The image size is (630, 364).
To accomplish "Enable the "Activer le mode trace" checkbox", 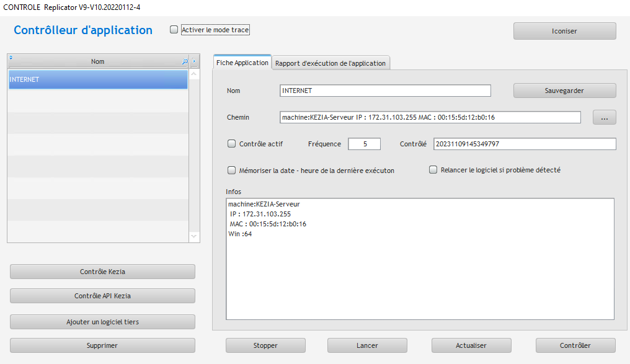I will 174,30.
